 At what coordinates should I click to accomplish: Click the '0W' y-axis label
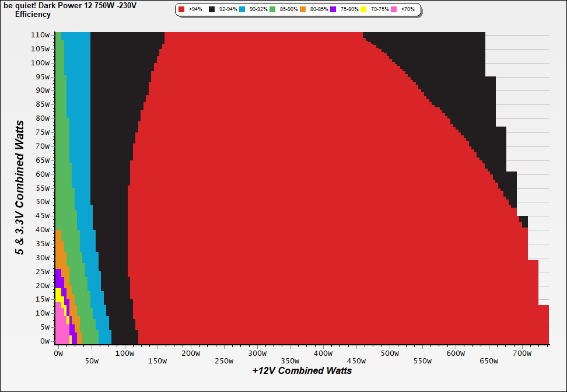click(44, 341)
